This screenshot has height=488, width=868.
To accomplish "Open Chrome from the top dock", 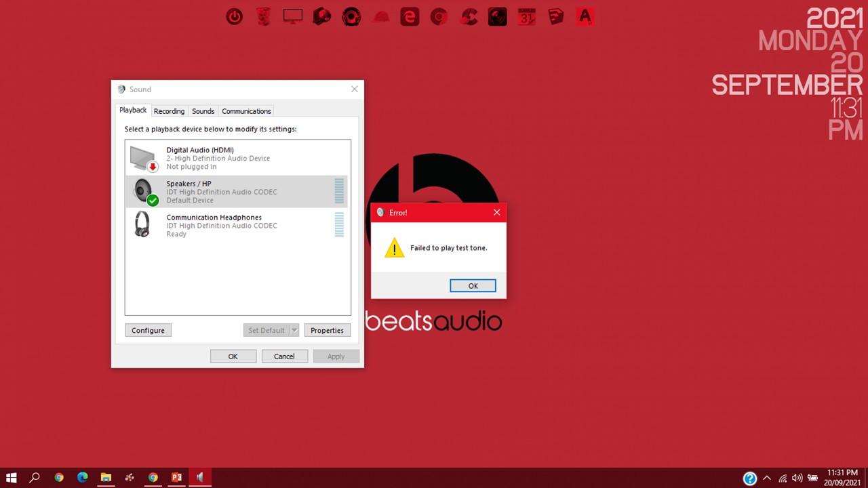I will [x=439, y=16].
